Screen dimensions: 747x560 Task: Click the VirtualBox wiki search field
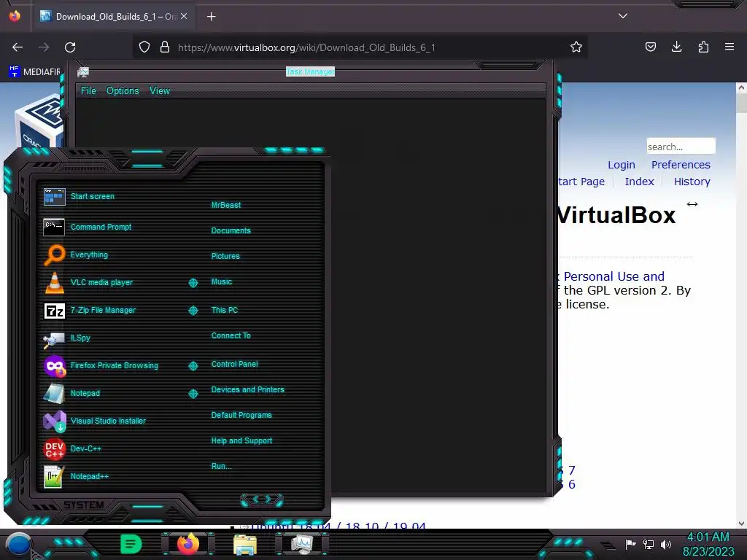click(681, 146)
